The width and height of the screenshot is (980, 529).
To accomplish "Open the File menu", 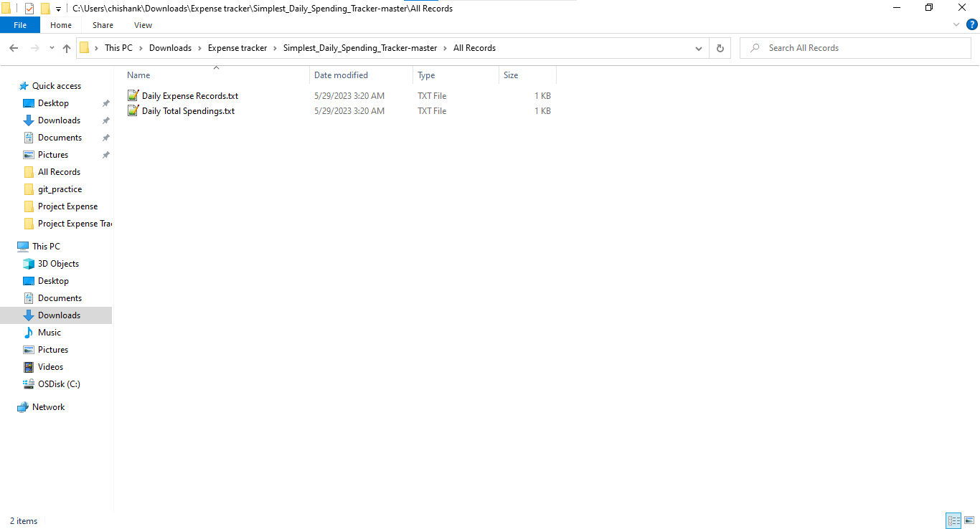I will click(x=19, y=24).
